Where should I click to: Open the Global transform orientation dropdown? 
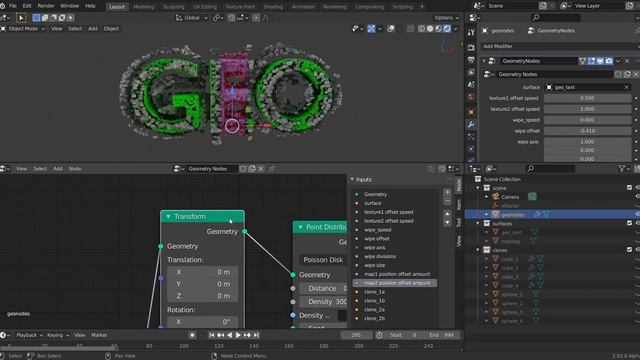192,18
